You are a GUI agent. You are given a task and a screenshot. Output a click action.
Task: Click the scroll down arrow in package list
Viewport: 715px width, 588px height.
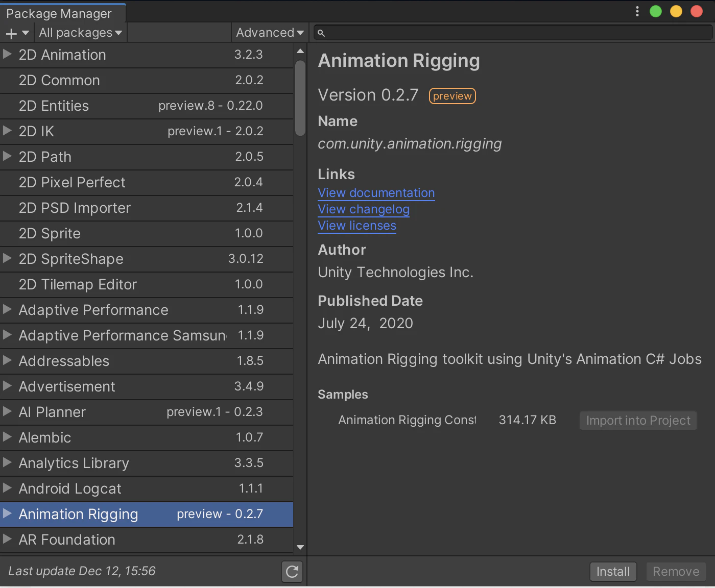tap(300, 547)
